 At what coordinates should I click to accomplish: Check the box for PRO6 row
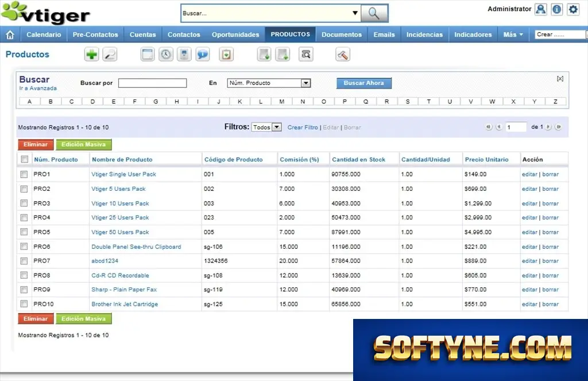pyautogui.click(x=24, y=247)
